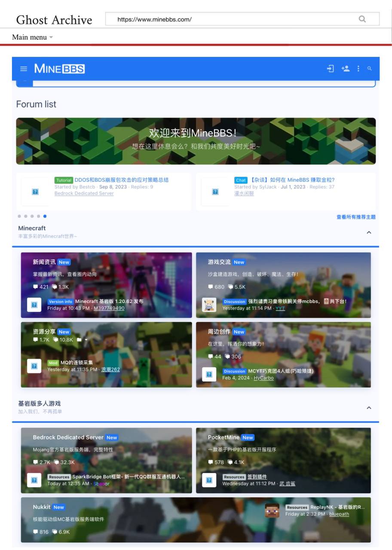Screen dimensions: 392x550
Task: Click the Minecraft category heading
Action: (32, 228)
